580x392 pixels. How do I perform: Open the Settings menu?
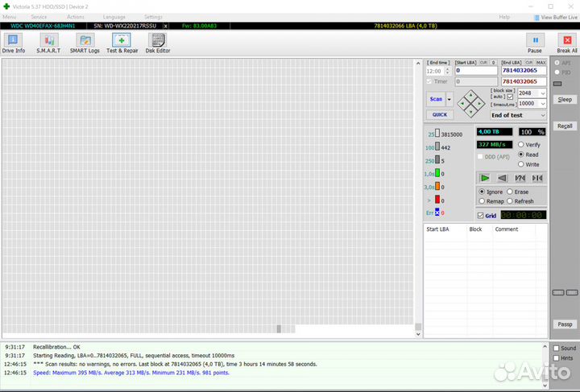tap(153, 17)
